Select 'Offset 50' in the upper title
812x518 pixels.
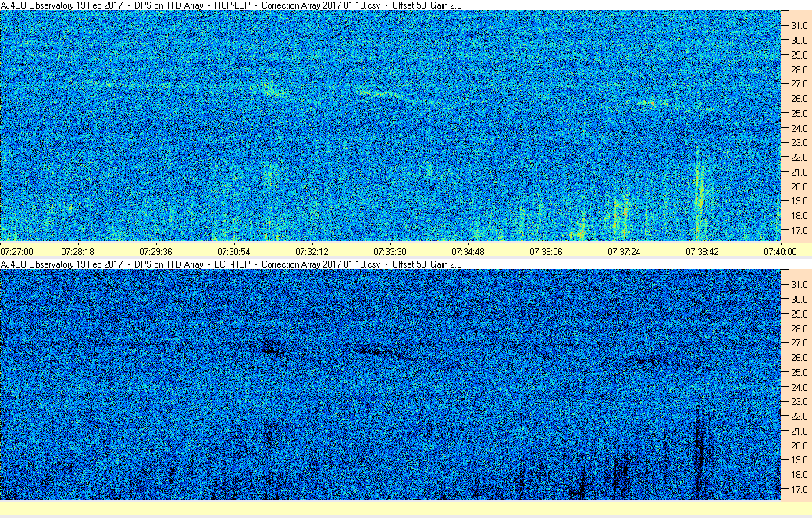409,5
